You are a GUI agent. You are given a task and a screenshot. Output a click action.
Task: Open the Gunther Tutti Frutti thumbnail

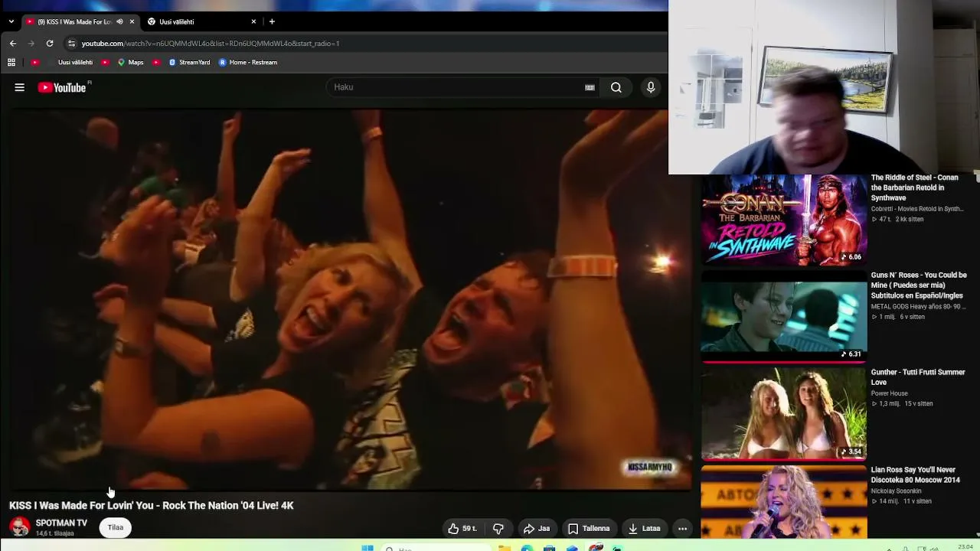click(784, 413)
